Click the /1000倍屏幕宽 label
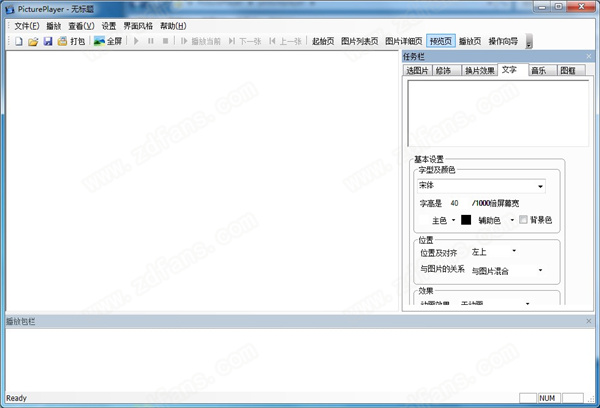Image resolution: width=600 pixels, height=408 pixels. coord(495,204)
